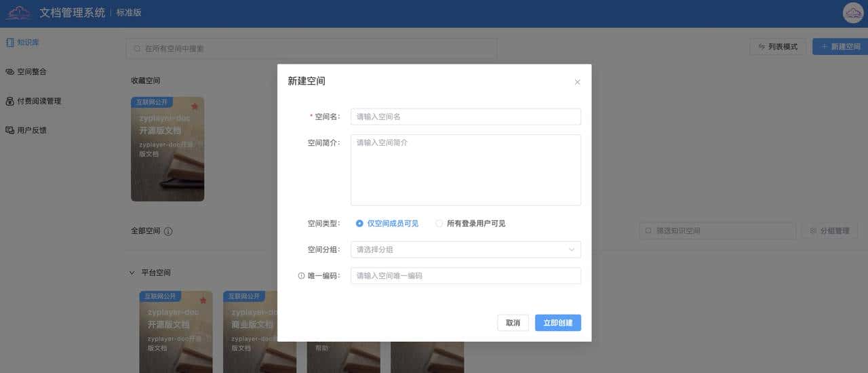The height and width of the screenshot is (373, 868).
Task: Open the 商业版文档 space card
Action: point(260,332)
